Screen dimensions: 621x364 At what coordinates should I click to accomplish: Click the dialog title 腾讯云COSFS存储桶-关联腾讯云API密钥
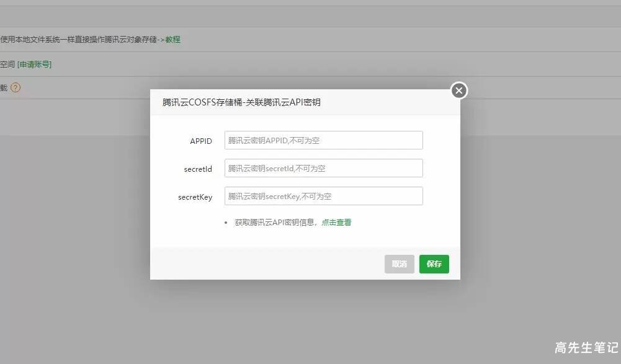click(x=241, y=102)
